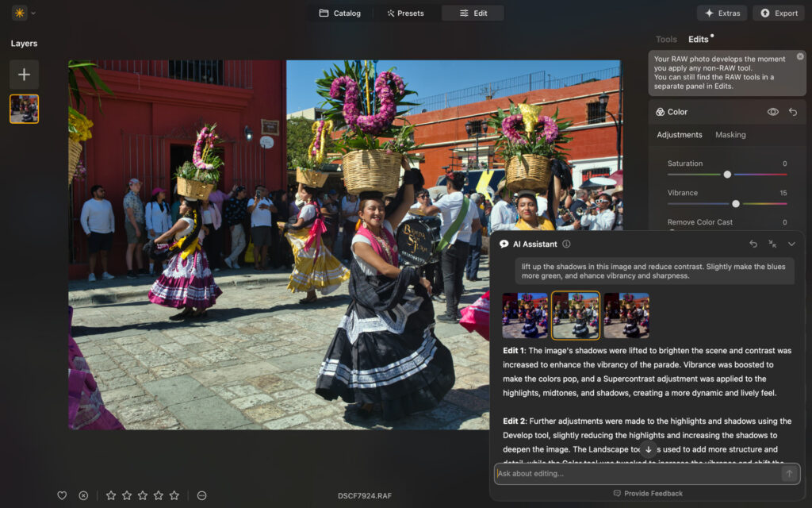
Task: Toggle visibility of the Color adjustment with the eye icon
Action: click(772, 111)
